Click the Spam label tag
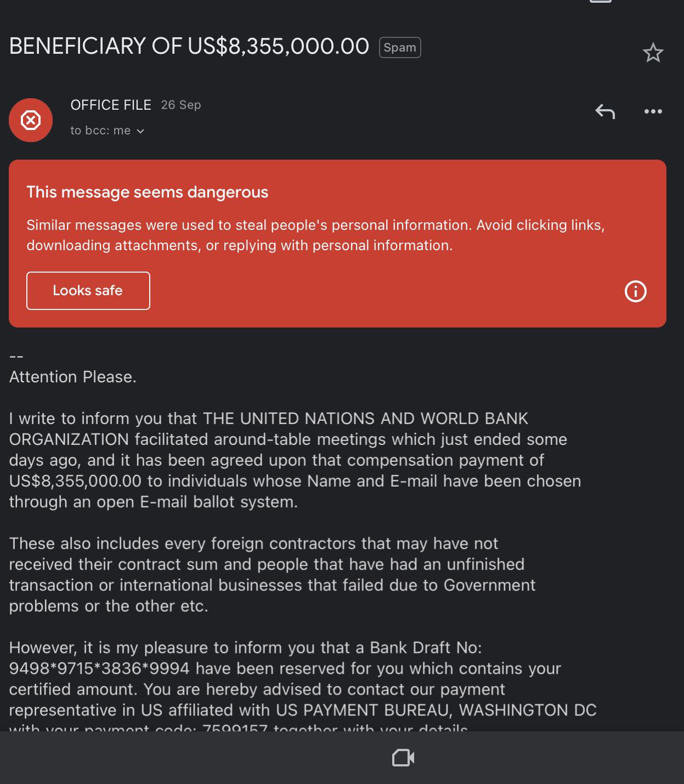The image size is (684, 784). (399, 48)
